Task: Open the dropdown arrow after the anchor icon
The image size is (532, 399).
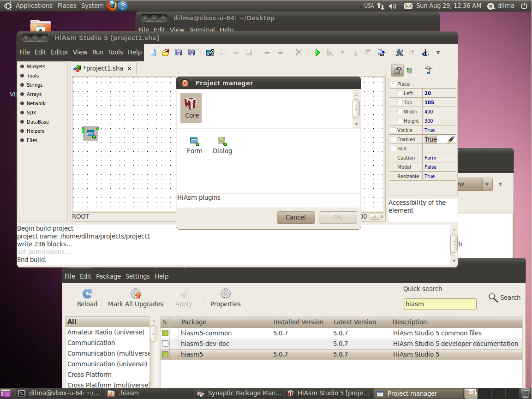Action: click(438, 53)
